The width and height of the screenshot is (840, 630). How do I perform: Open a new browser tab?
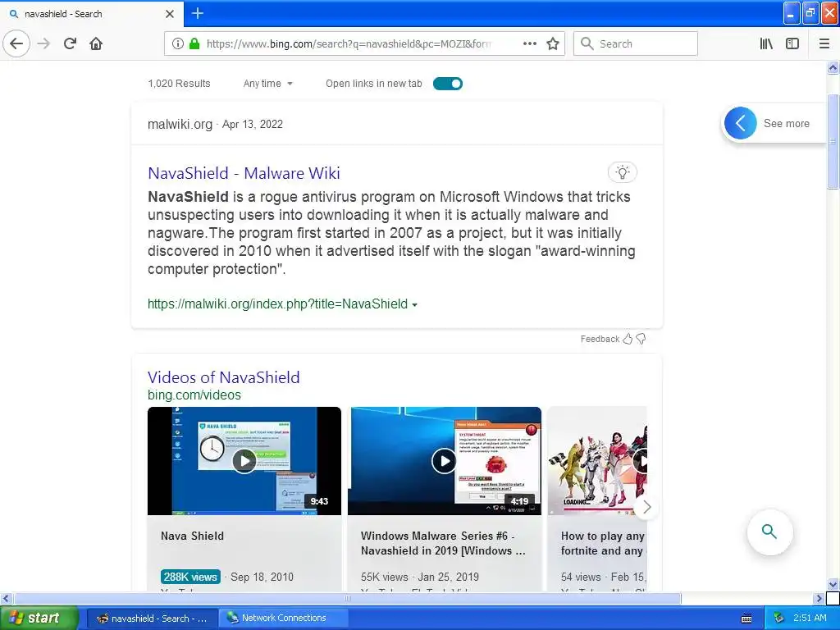pyautogui.click(x=198, y=13)
